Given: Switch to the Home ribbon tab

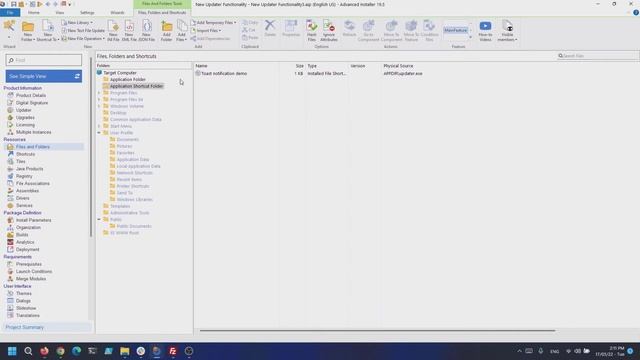Looking at the screenshot, I should pos(34,13).
